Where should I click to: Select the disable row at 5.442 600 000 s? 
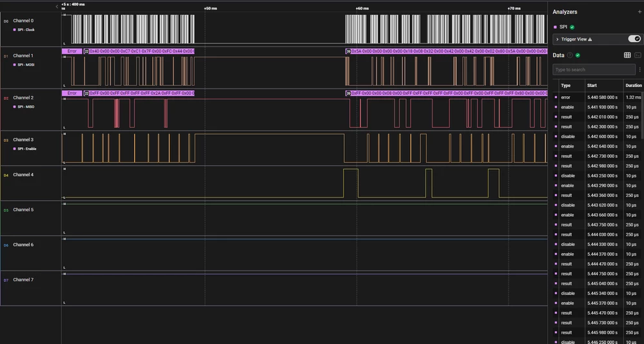click(598, 136)
